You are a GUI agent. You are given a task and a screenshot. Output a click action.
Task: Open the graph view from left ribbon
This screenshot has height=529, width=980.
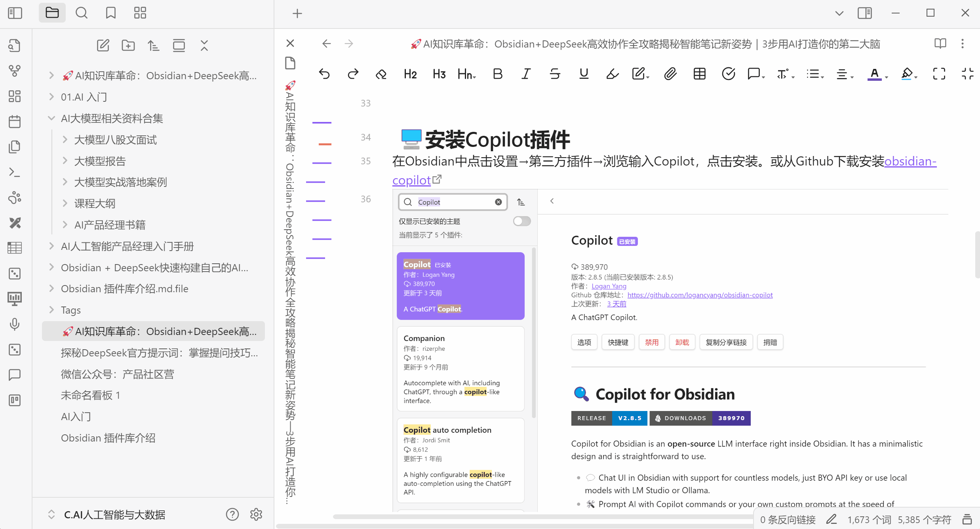[x=15, y=71]
